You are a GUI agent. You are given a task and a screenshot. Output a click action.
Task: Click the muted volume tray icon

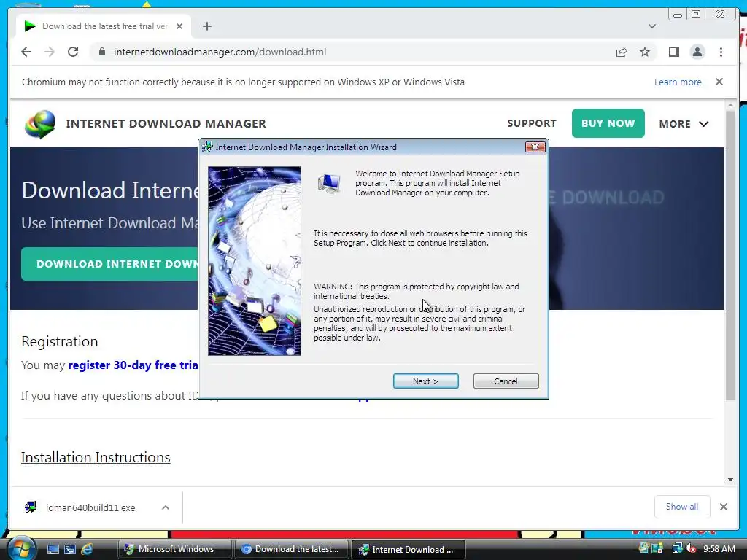691,548
